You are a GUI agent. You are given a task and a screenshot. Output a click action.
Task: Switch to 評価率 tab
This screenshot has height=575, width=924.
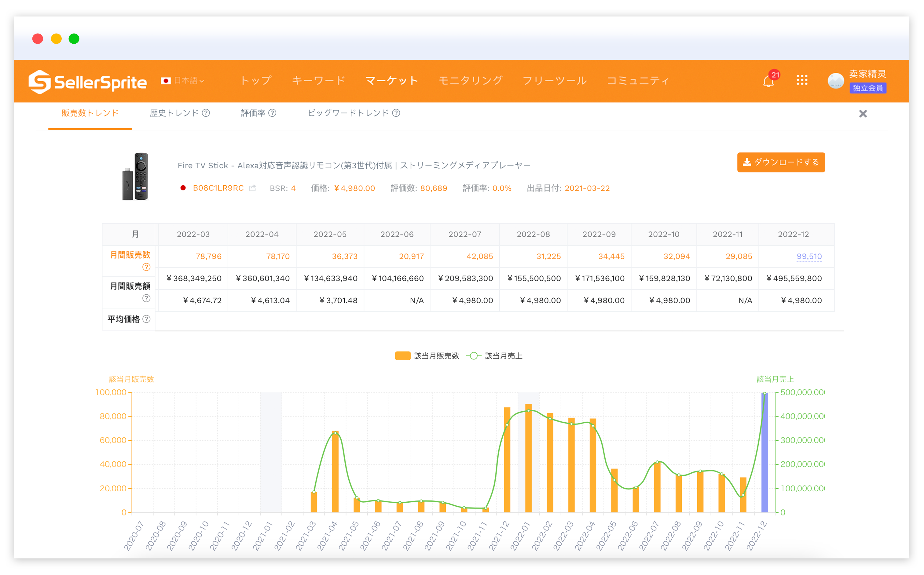pyautogui.click(x=253, y=113)
